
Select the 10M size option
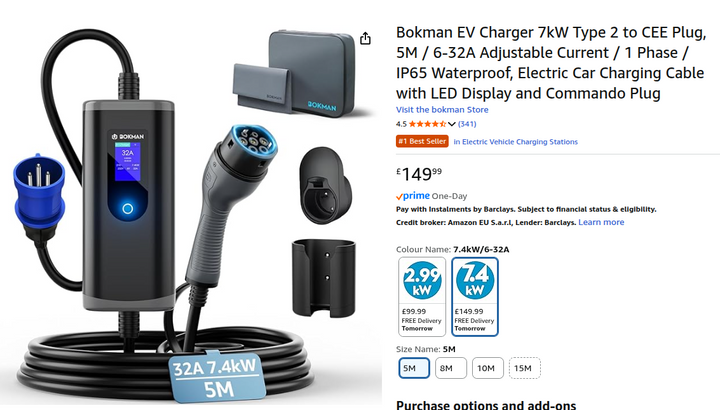pos(488,368)
